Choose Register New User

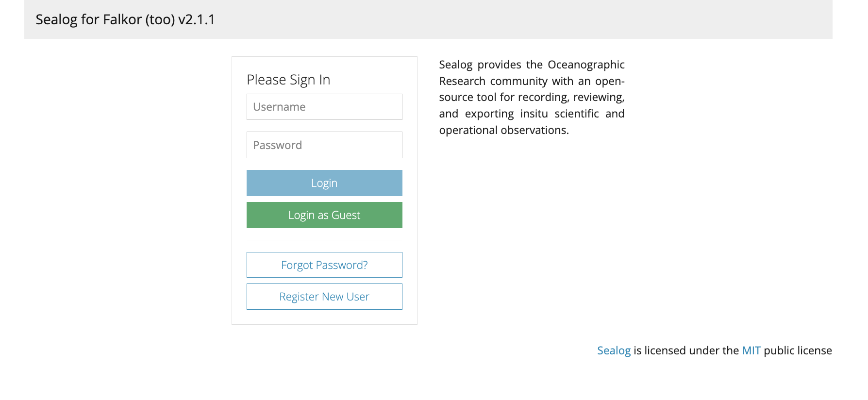[x=324, y=297]
